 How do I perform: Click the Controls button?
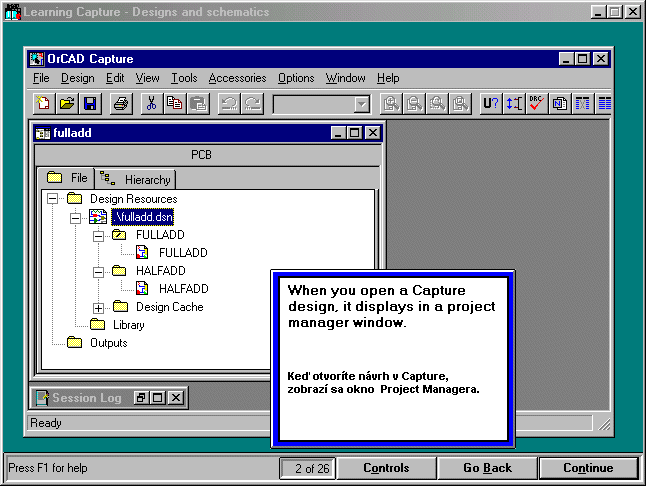[386, 468]
